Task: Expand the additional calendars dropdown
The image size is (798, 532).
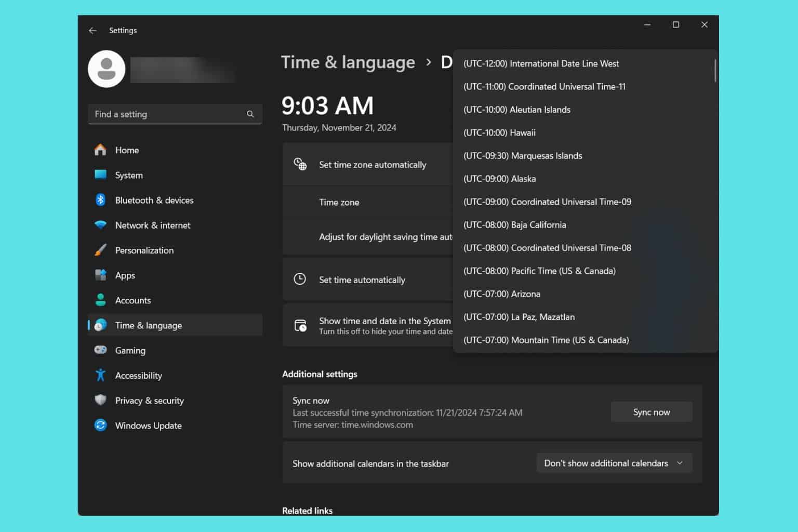Action: pos(614,463)
